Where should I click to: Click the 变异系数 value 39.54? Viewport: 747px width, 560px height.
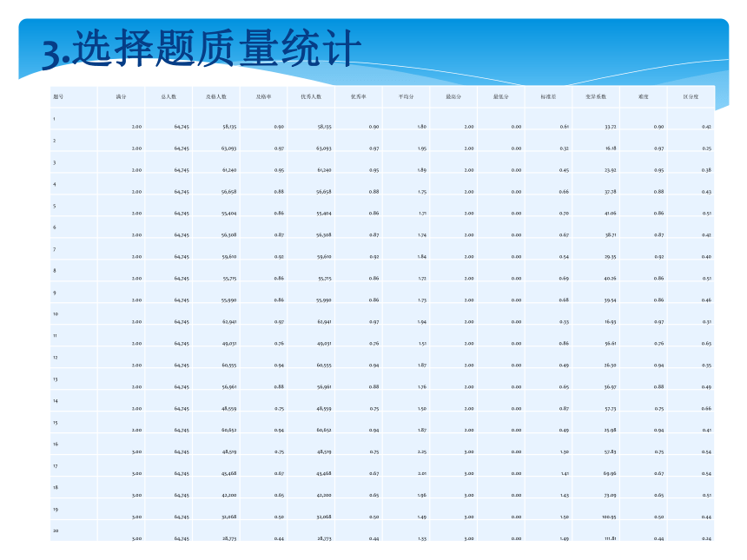point(611,300)
